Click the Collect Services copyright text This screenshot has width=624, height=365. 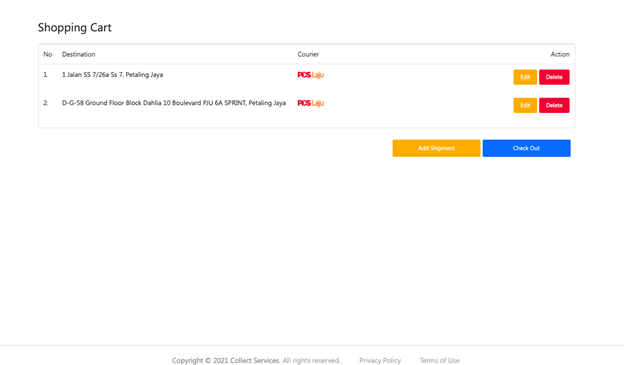(256, 360)
